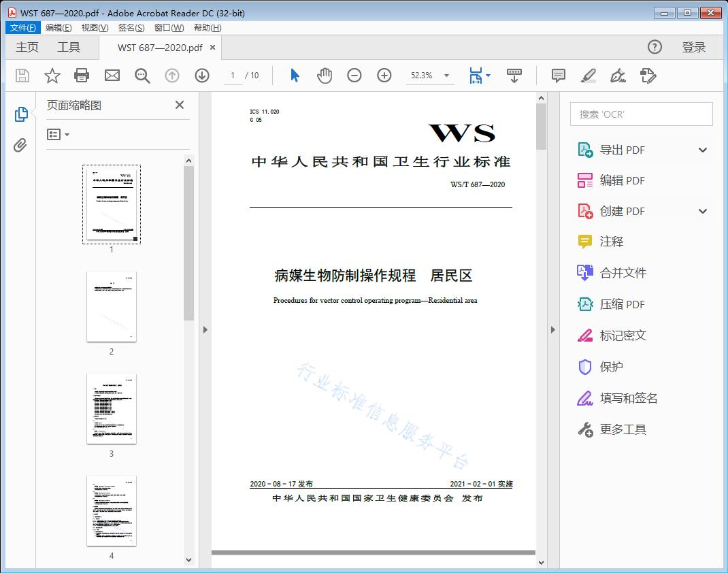Open the 合并文件 tool
The image size is (728, 573).
click(623, 273)
